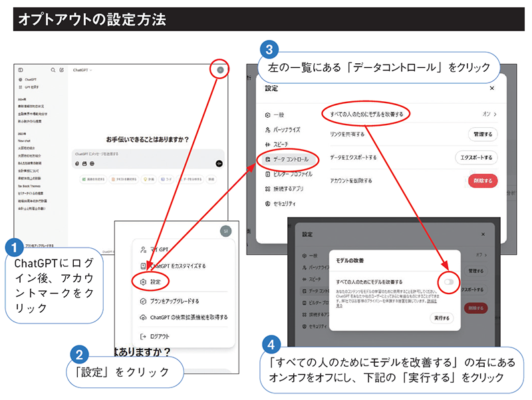Viewport: 532px width, 400px height.
Task: Click the black voice mode button in the input
Action: [219, 164]
